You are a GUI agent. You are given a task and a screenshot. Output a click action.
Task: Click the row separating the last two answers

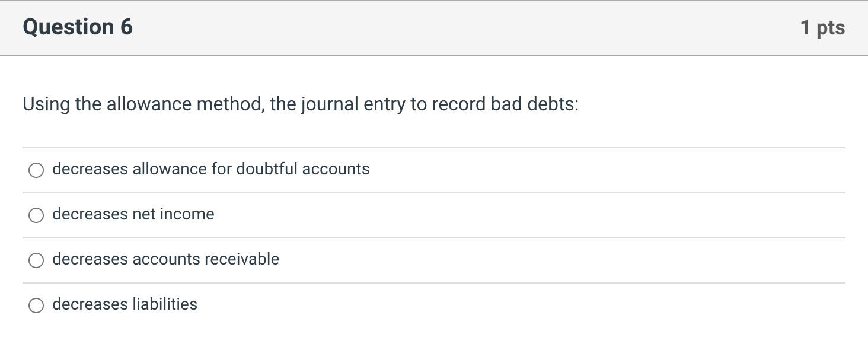pyautogui.click(x=433, y=282)
